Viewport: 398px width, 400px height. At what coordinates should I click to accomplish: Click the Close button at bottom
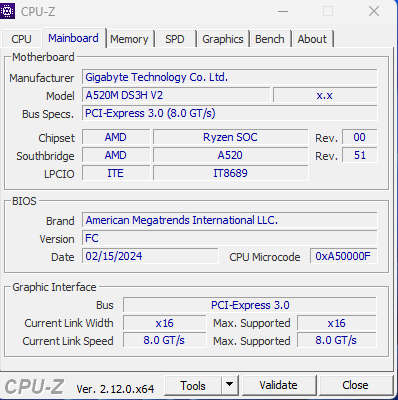pos(355,385)
